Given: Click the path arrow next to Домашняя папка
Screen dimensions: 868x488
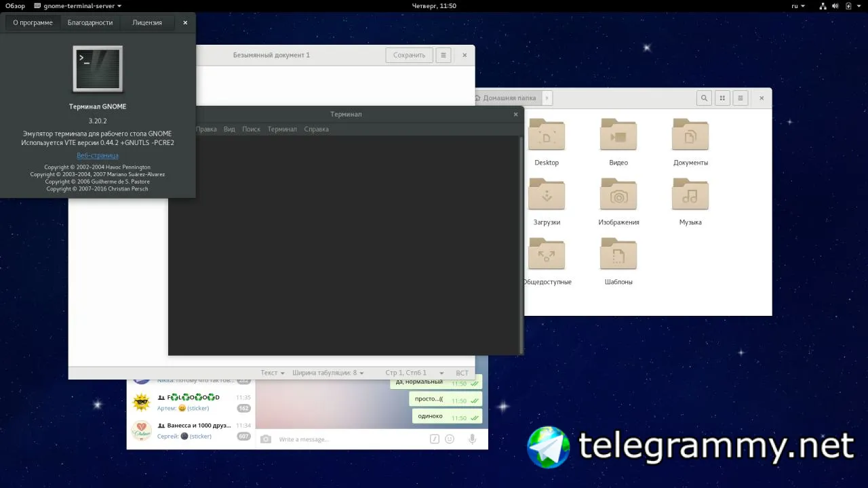Looking at the screenshot, I should [x=547, y=98].
